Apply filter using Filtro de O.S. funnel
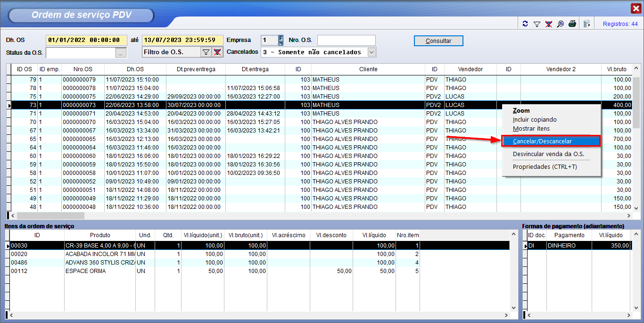644x323 pixels. (206, 52)
